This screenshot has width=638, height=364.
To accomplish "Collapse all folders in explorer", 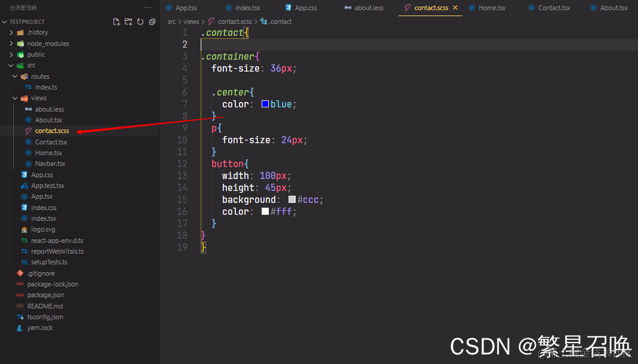I will 152,22.
